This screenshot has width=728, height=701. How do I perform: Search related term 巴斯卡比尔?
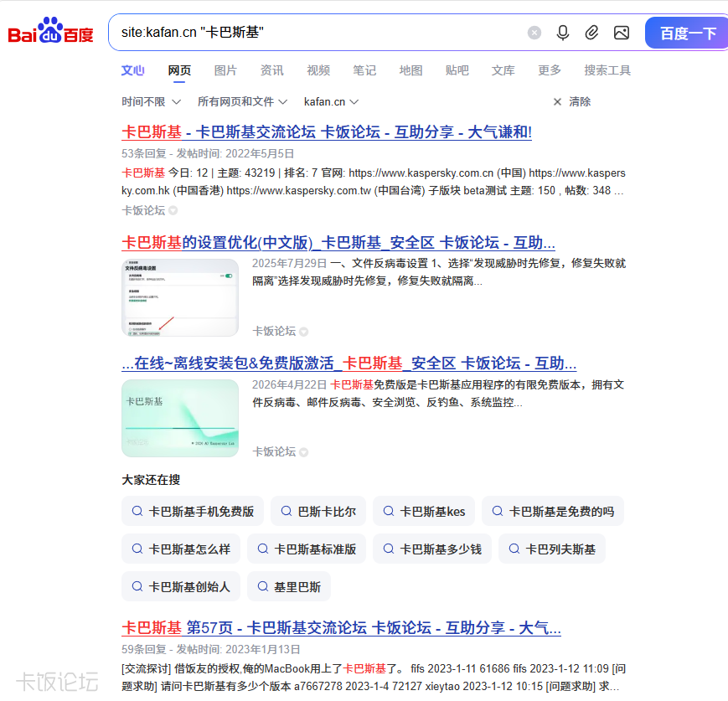[x=318, y=511]
